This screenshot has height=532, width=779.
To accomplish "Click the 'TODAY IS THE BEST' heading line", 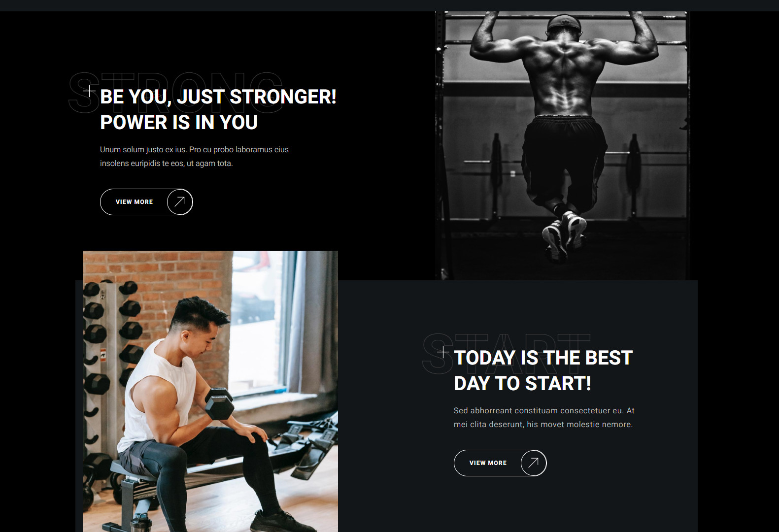I will click(543, 358).
